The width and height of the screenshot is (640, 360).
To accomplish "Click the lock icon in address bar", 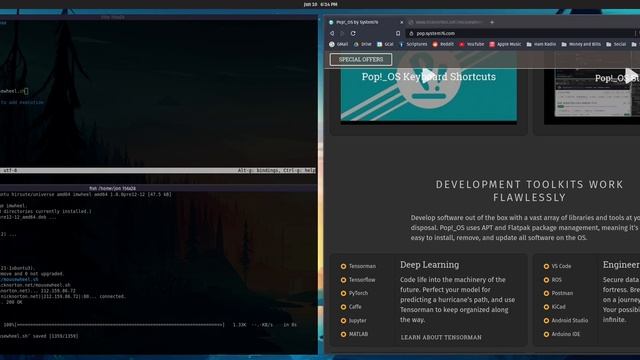I will tap(411, 33).
